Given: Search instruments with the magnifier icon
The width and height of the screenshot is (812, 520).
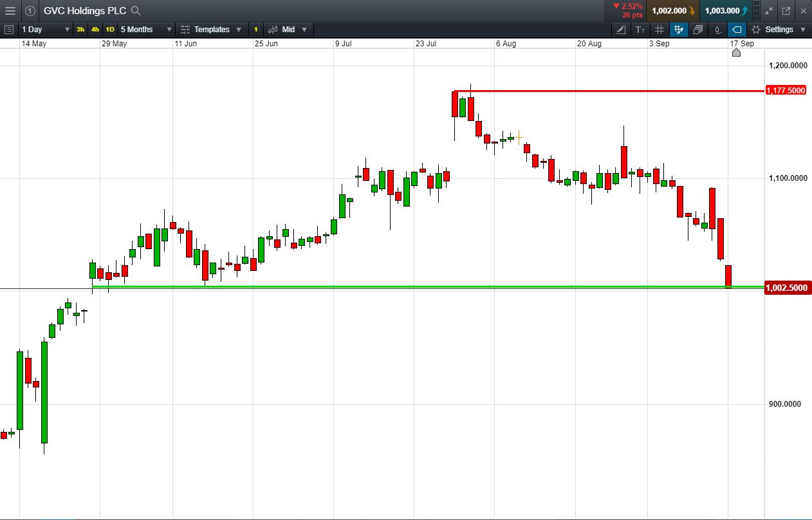Looking at the screenshot, I should coord(136,11).
